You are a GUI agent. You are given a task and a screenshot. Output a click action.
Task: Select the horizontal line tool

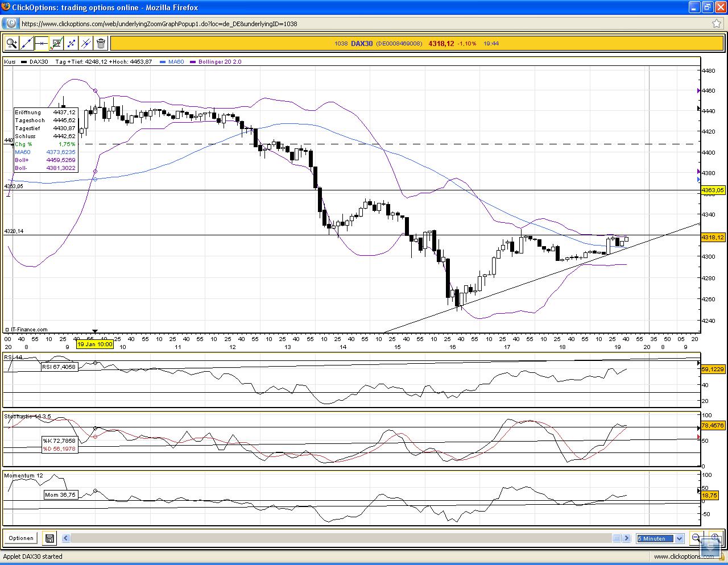coord(41,43)
